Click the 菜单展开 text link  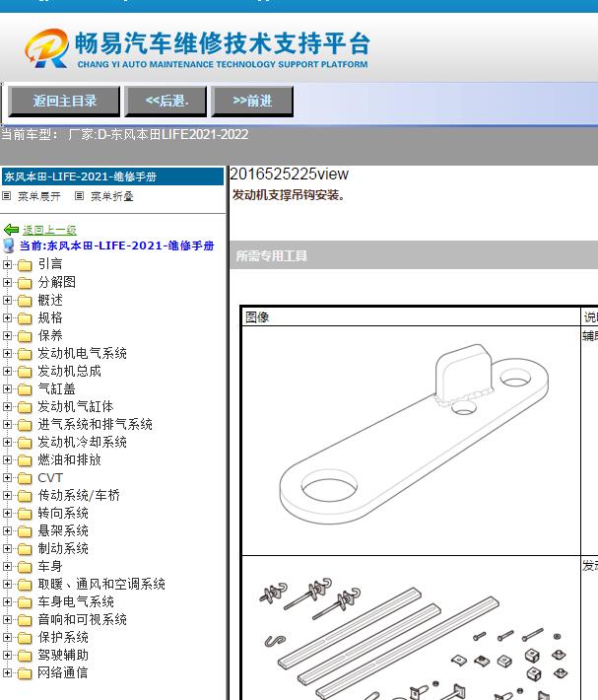click(x=39, y=196)
